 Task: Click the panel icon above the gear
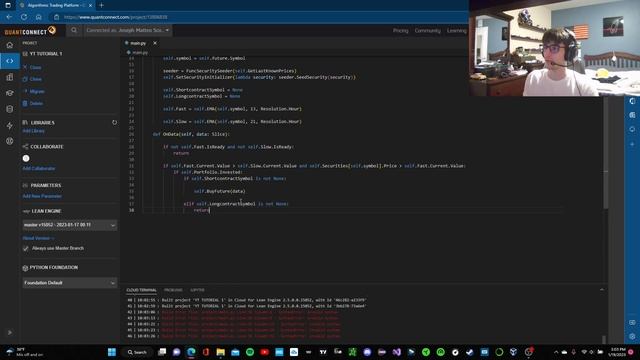[x=632, y=322]
